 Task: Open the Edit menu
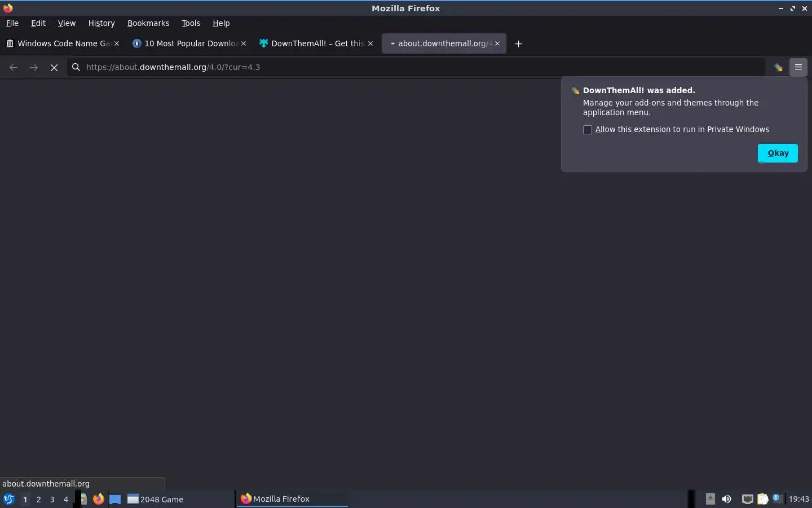[38, 23]
